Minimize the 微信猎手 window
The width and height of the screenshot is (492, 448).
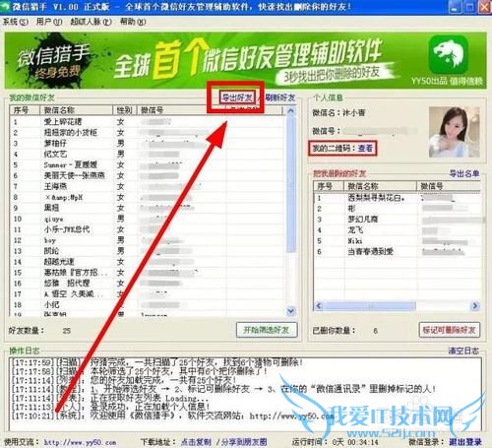tap(454, 7)
